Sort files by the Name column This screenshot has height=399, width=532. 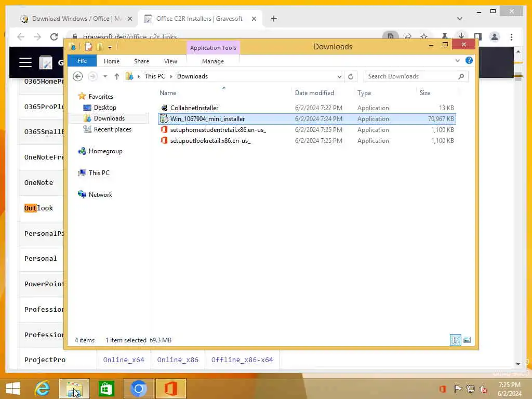[168, 93]
